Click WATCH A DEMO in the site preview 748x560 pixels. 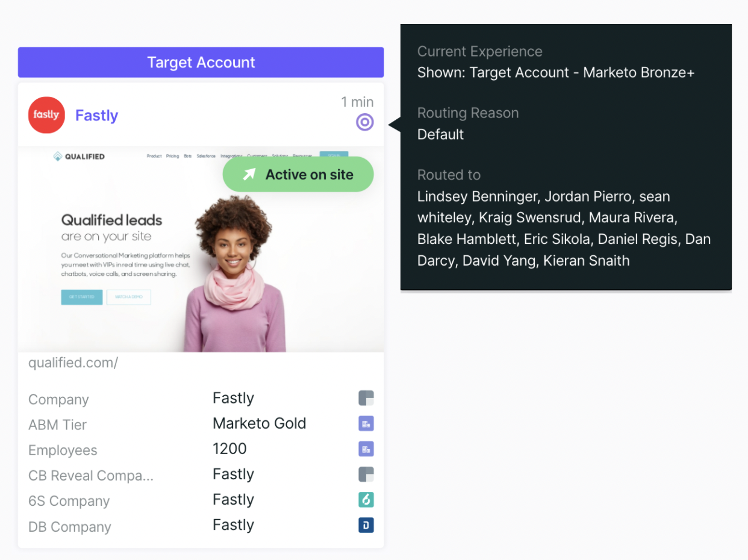(128, 297)
